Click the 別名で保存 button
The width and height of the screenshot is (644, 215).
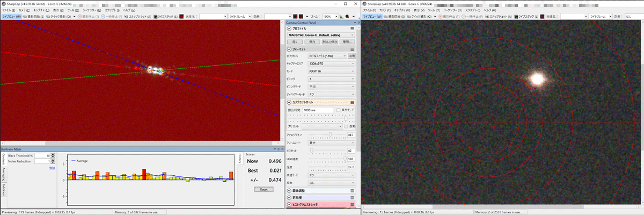[x=331, y=41]
